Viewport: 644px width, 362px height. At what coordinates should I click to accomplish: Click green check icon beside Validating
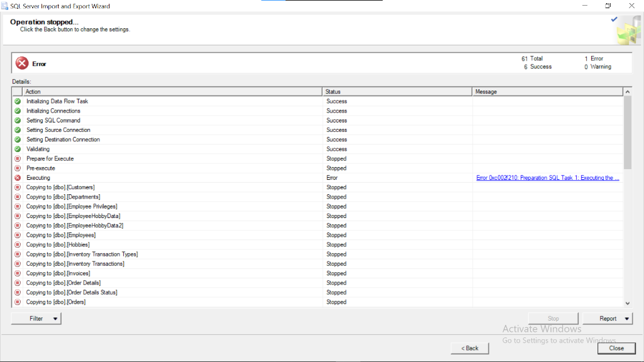click(x=18, y=149)
